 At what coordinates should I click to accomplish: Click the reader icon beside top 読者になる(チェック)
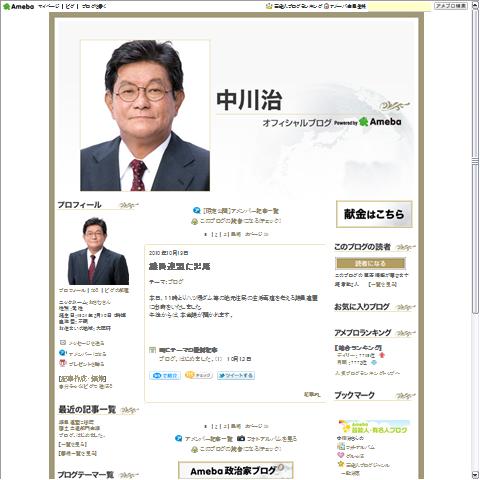tap(195, 221)
